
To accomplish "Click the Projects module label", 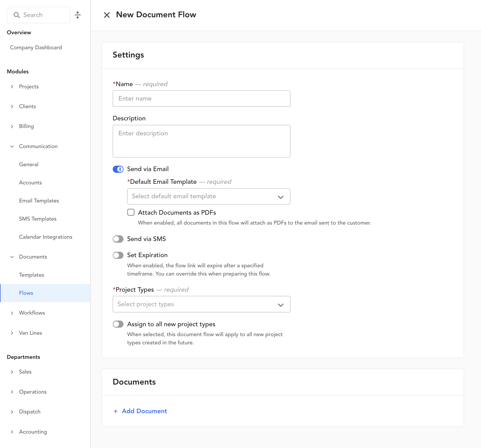I will (x=29, y=87).
